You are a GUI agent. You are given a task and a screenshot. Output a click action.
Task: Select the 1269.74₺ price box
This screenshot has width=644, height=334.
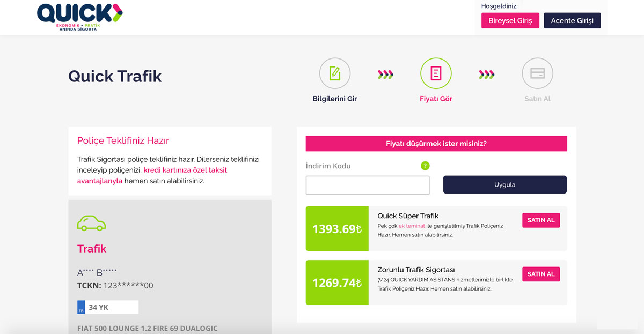(x=337, y=283)
